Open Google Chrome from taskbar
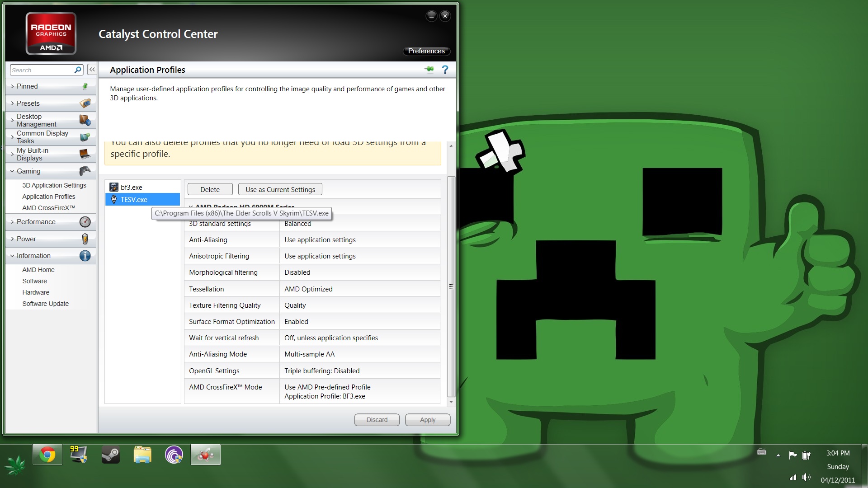The height and width of the screenshot is (488, 868). pos(47,455)
